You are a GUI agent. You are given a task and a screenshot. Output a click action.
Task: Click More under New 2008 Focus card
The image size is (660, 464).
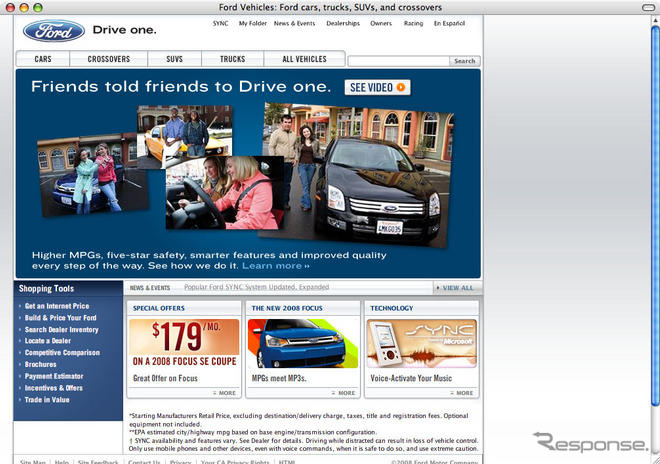(343, 393)
